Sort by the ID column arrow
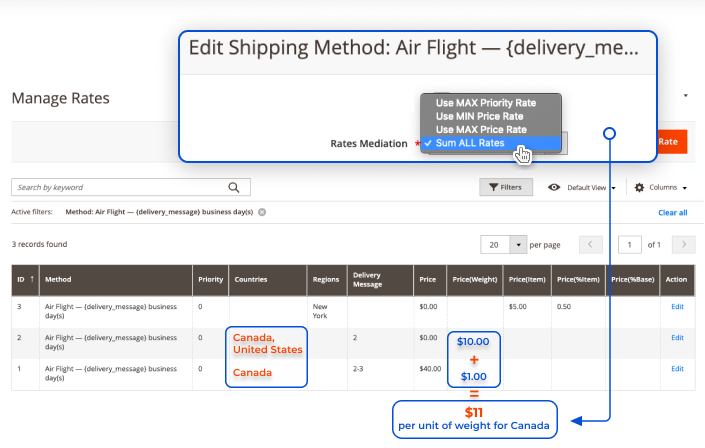Image resolution: width=705 pixels, height=448 pixels. (32, 279)
